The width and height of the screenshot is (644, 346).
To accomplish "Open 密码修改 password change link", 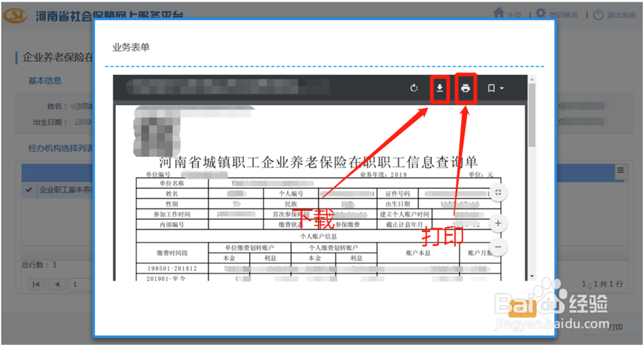I will (x=563, y=15).
